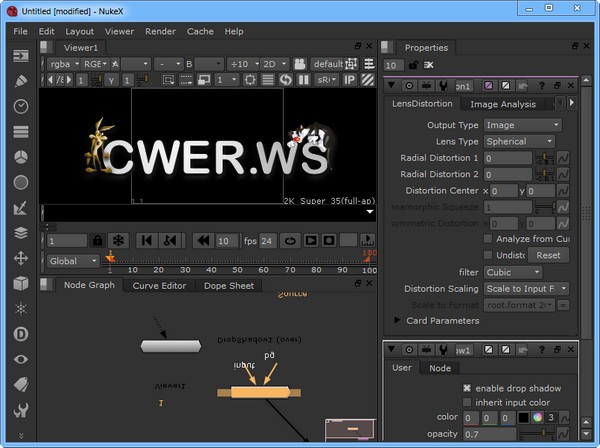Open the Transform nodes move icon
Screen dimensions: 600x448
coord(21,258)
